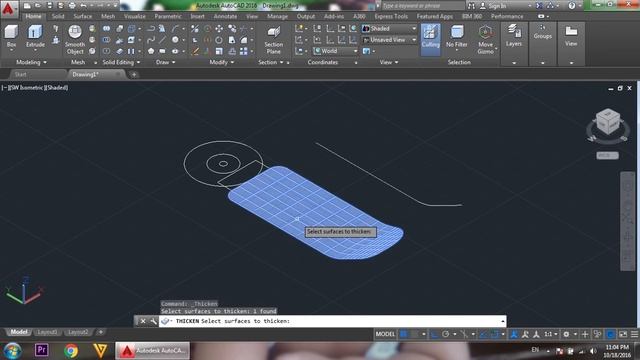Click the Autodesk Exchange Apps icon
This screenshot has height=360, width=640.
pos(540,5)
